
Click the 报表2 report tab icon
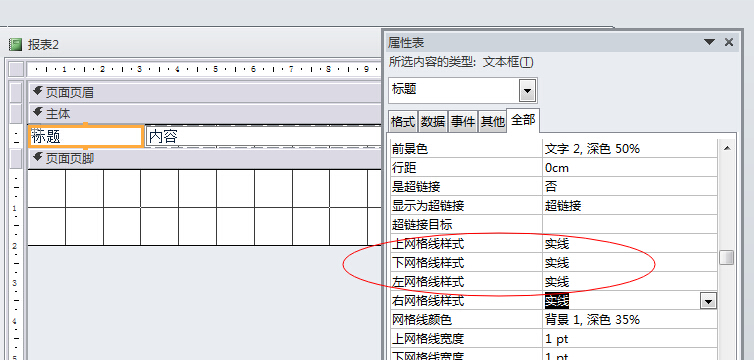click(16, 45)
